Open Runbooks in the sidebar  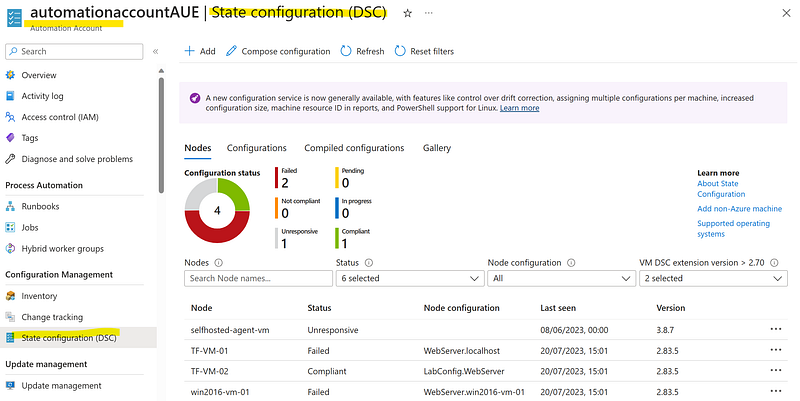coord(40,207)
